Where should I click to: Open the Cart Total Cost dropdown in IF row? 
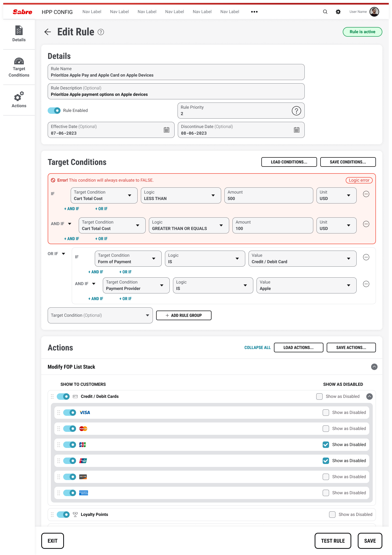[104, 195]
